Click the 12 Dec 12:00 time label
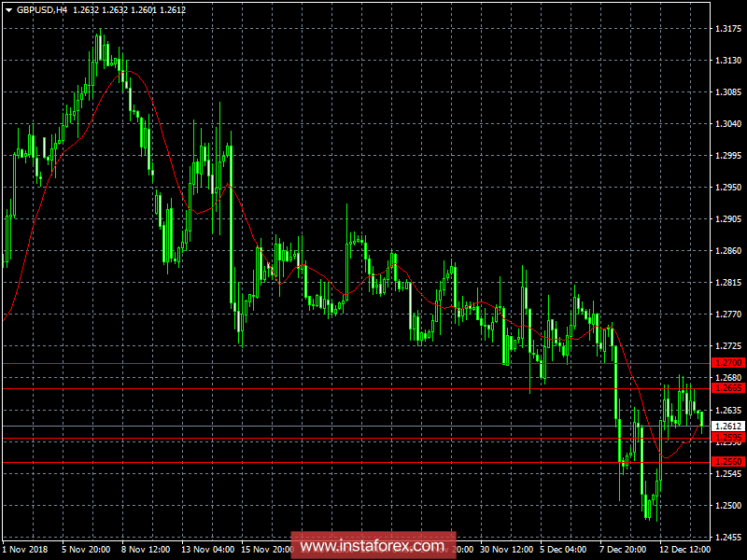The height and width of the screenshot is (560, 747). pos(685,549)
